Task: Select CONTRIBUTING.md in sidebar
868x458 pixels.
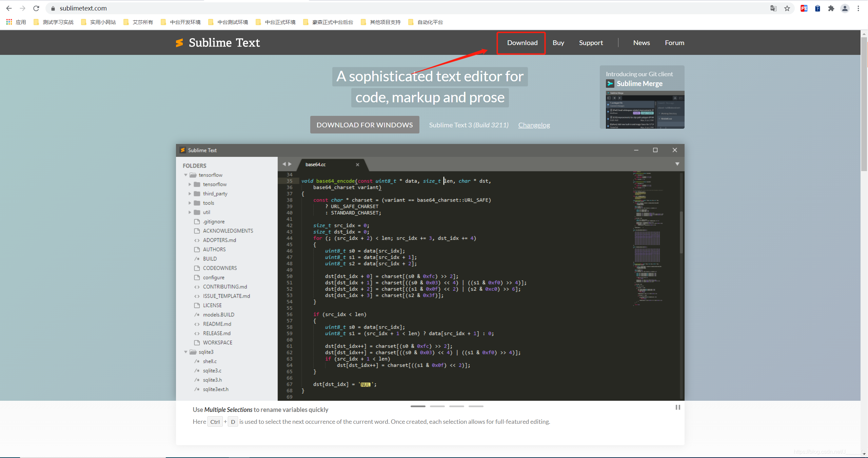Action: pos(225,287)
